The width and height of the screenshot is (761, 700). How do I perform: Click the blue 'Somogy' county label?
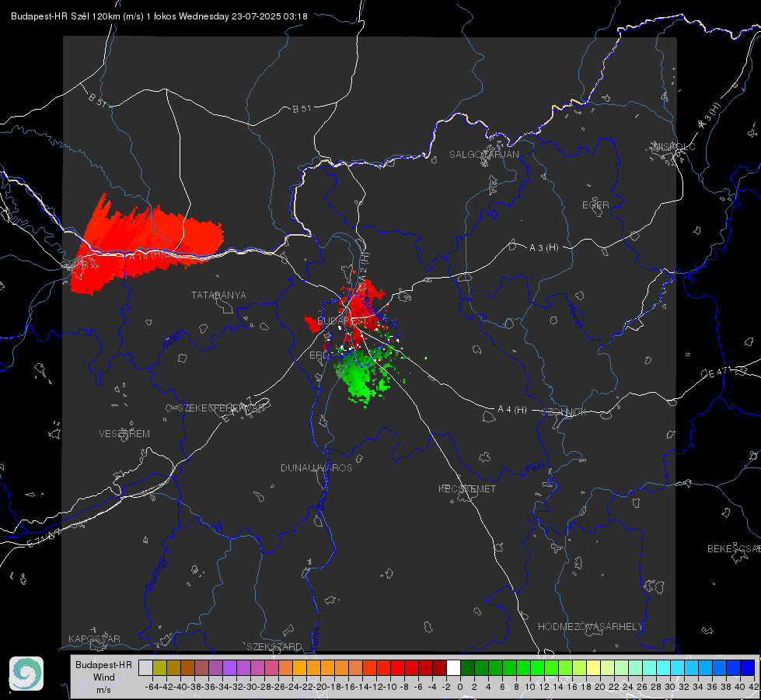156,574
